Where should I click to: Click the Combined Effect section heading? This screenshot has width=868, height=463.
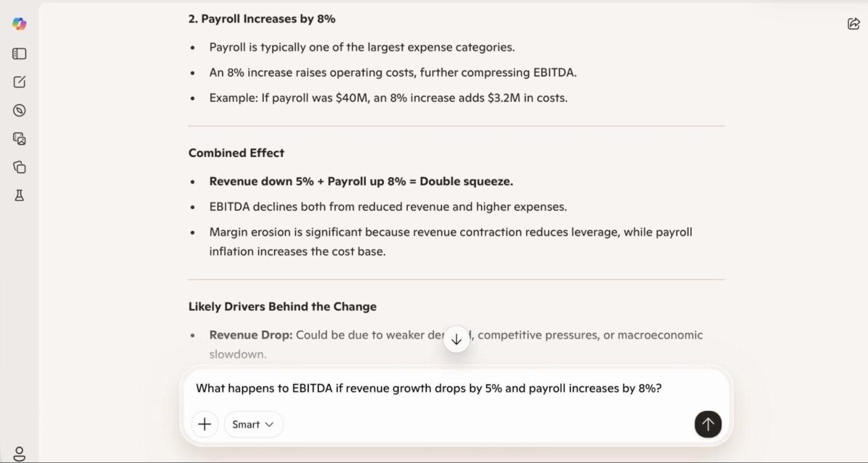point(236,153)
